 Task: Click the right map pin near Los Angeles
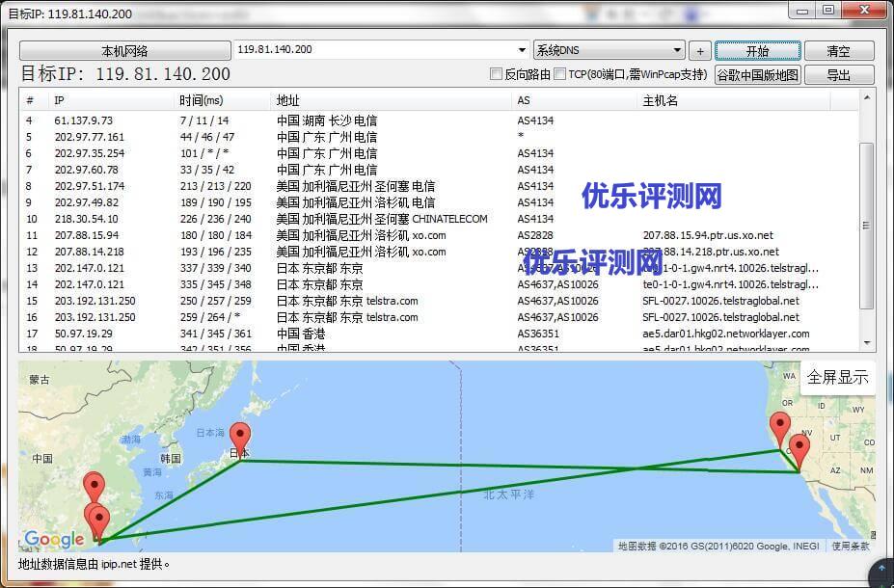pos(799,448)
